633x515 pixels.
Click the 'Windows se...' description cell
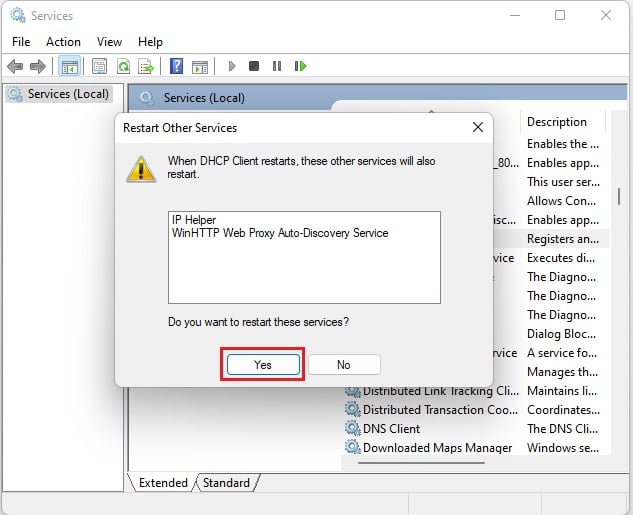(563, 447)
